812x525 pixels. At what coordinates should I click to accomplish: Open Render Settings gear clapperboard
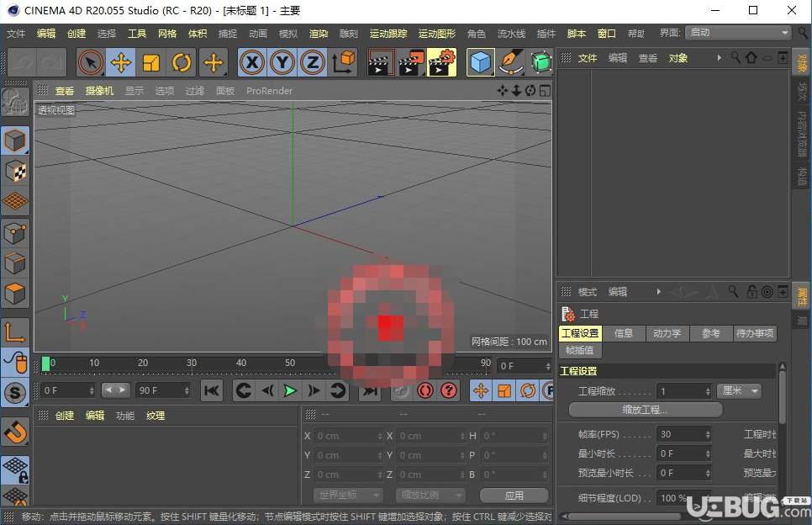(x=442, y=63)
